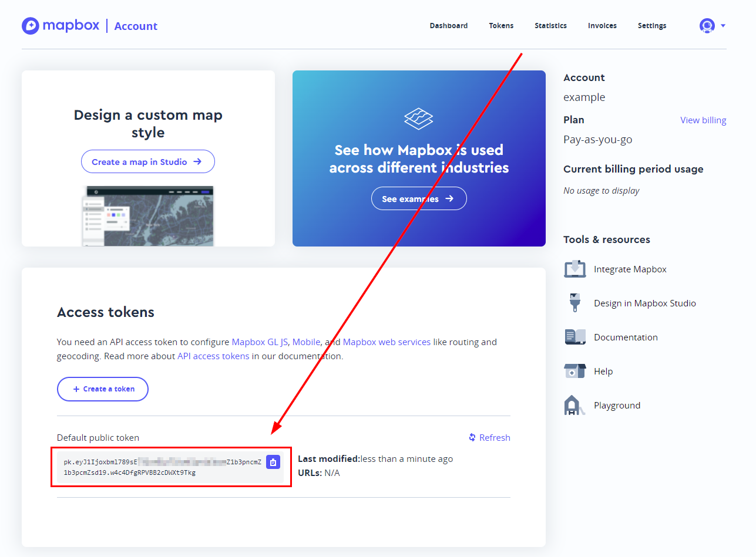Click the Documentation book icon

(575, 337)
